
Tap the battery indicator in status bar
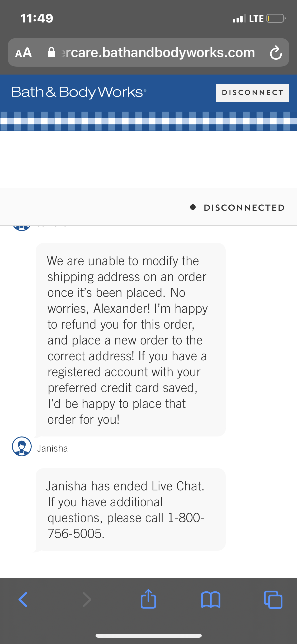pyautogui.click(x=275, y=18)
